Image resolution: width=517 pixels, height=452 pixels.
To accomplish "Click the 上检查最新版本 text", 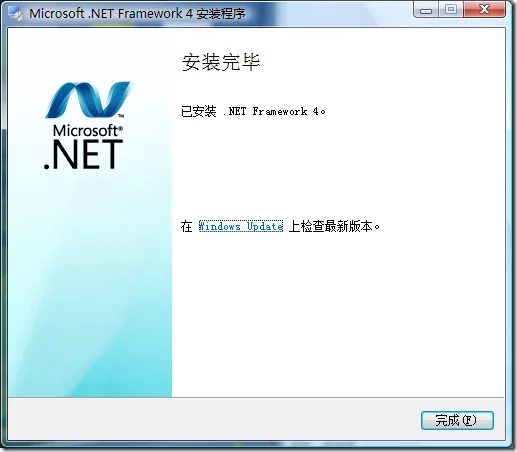I will [334, 226].
